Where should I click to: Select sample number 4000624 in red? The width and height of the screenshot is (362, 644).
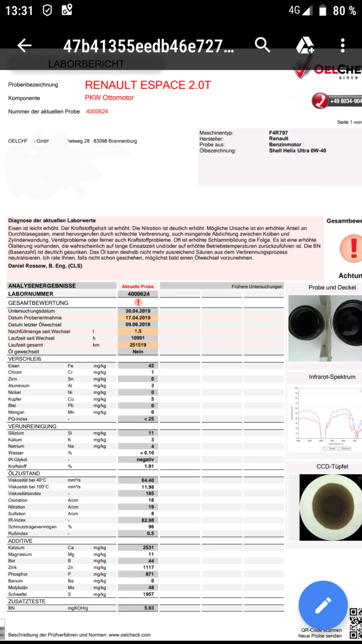click(97, 111)
